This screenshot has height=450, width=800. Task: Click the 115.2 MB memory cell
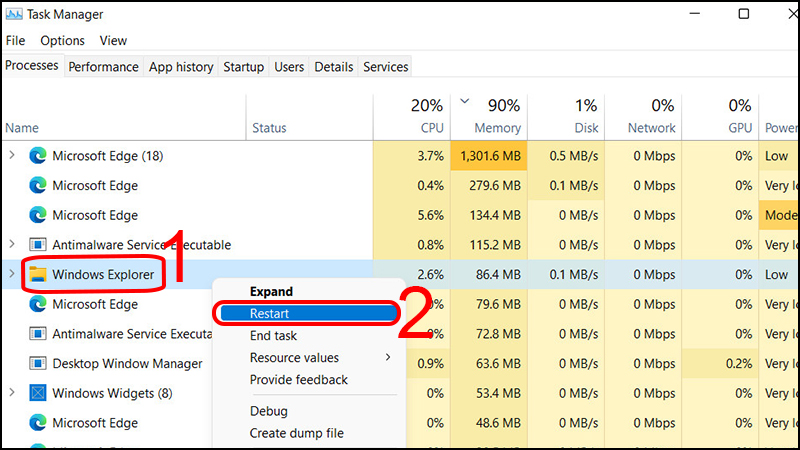point(489,244)
